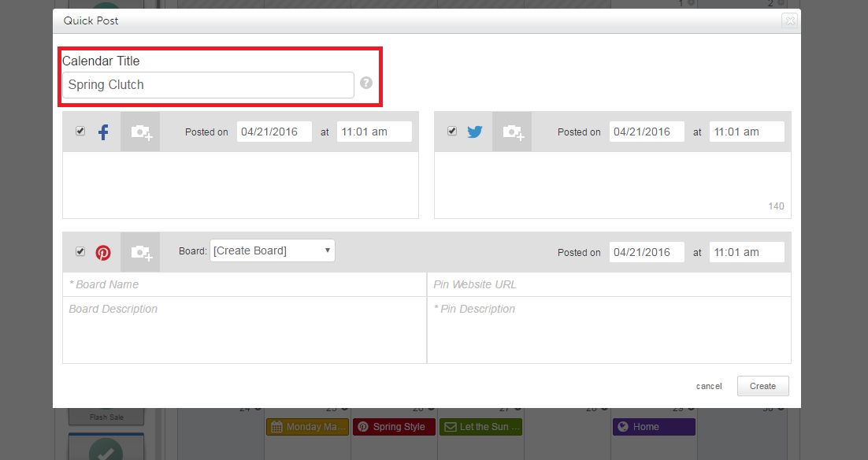Open the Board dropdown menu
Image resolution: width=868 pixels, height=460 pixels.
[272, 251]
